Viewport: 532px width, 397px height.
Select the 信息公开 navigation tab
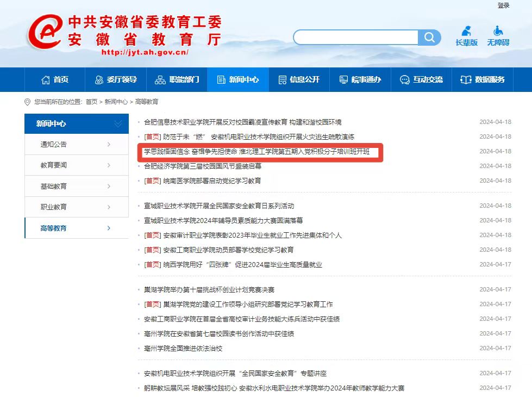pos(299,79)
